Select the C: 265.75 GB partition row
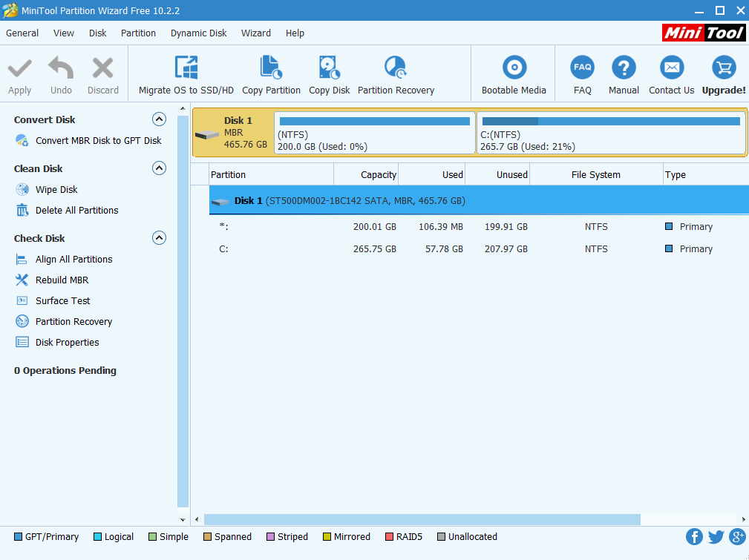This screenshot has height=560, width=749. [479, 248]
